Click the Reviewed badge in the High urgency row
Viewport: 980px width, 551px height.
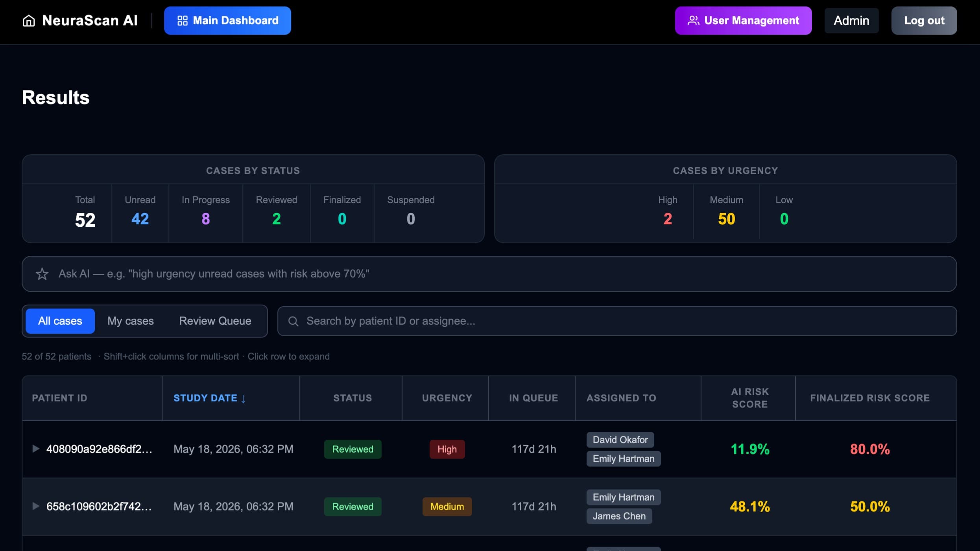(x=353, y=449)
